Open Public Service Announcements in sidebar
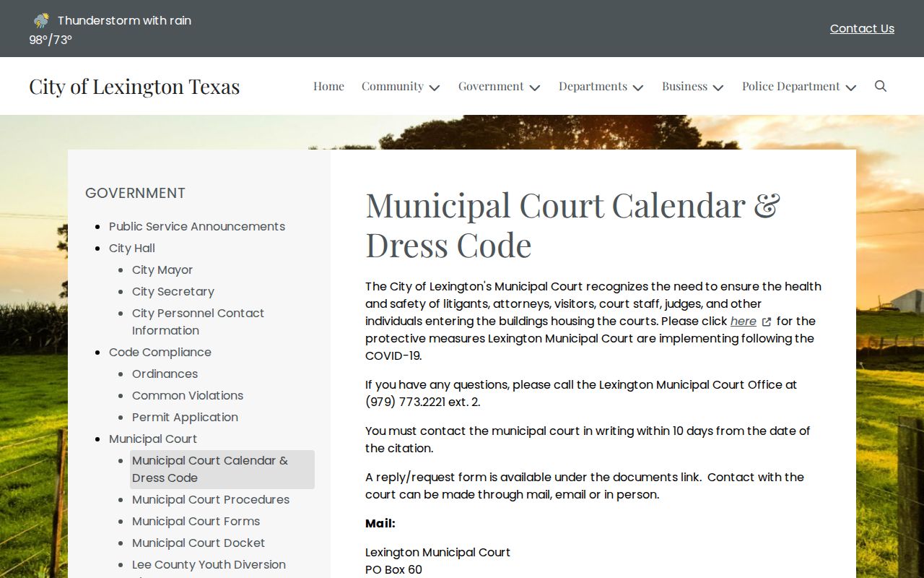924x578 pixels. coord(197,226)
